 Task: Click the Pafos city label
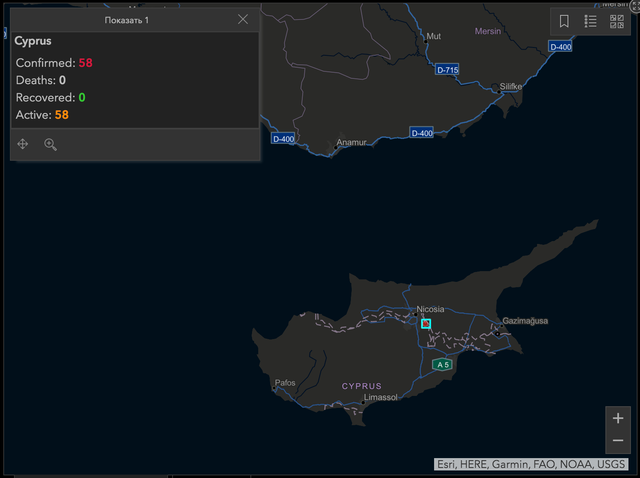[x=285, y=383]
